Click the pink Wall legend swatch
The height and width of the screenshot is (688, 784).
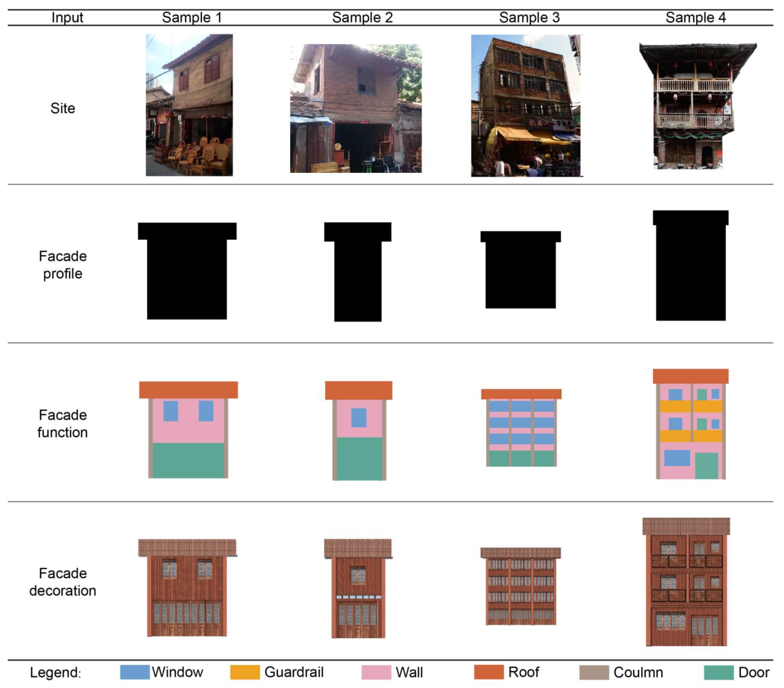tap(376, 672)
